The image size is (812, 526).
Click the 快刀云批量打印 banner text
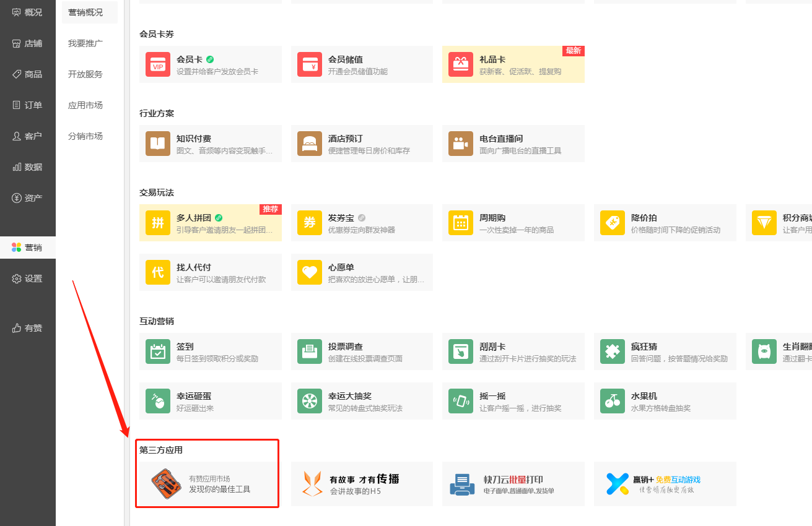pos(513,480)
